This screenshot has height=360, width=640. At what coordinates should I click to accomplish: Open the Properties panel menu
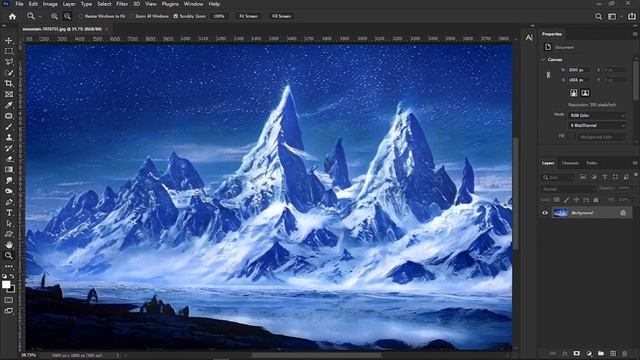[635, 34]
